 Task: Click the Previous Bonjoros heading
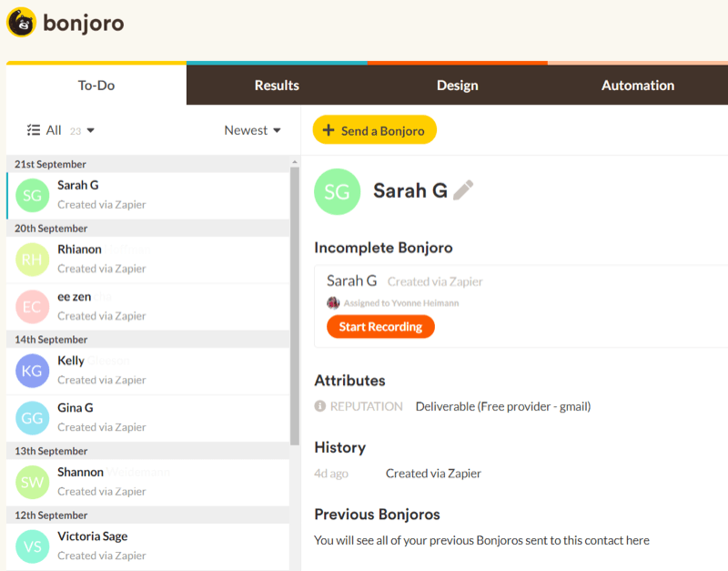377,515
